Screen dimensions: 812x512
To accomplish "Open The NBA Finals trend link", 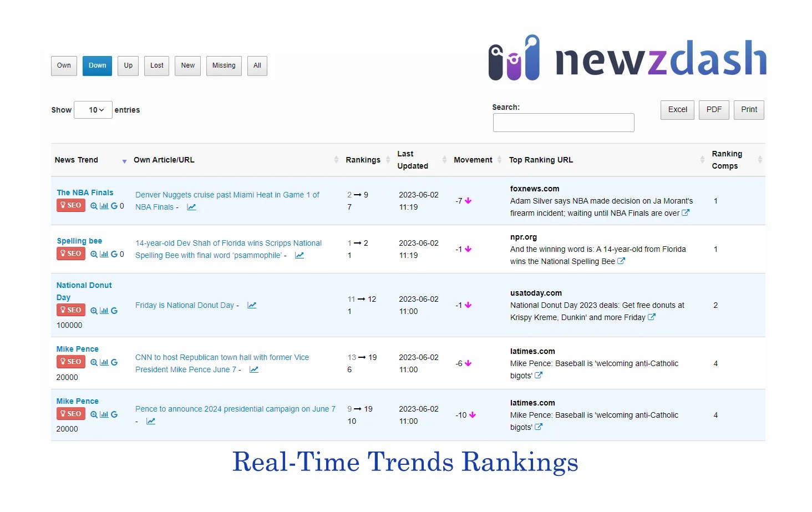I will [x=85, y=192].
